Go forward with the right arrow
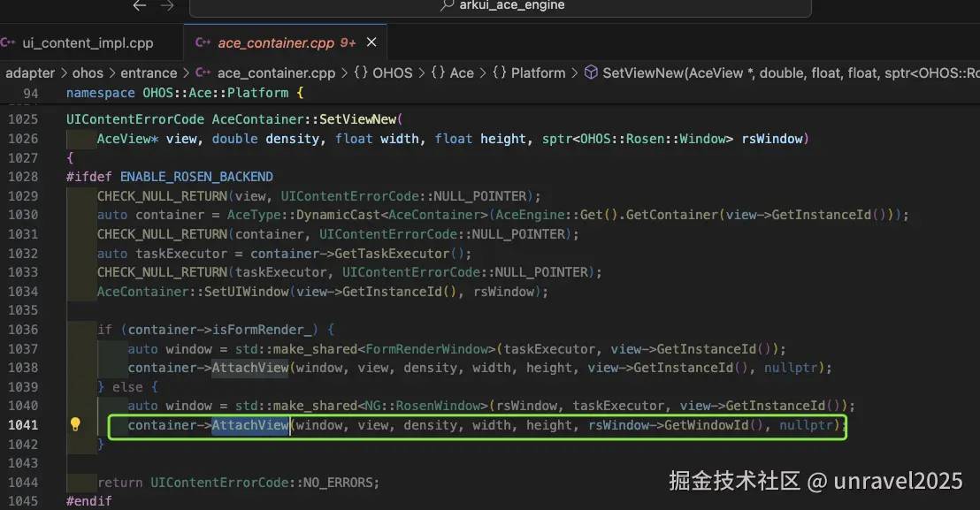980x510 pixels. (x=167, y=5)
